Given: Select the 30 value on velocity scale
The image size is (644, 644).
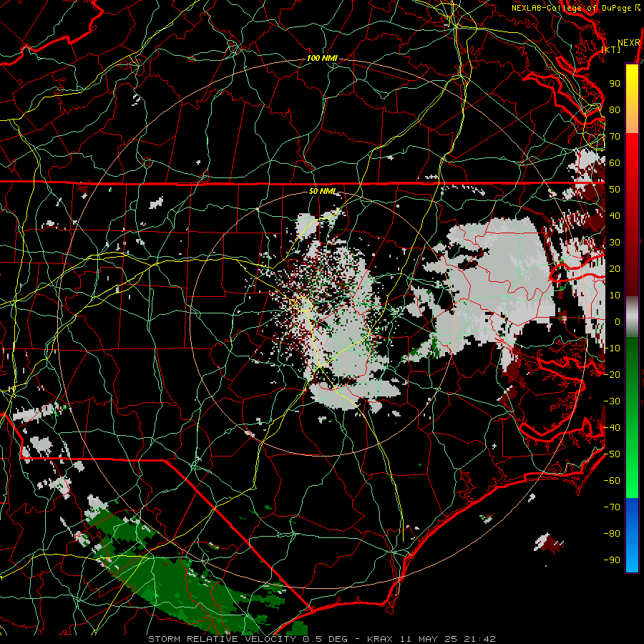Looking at the screenshot, I should (615, 243).
